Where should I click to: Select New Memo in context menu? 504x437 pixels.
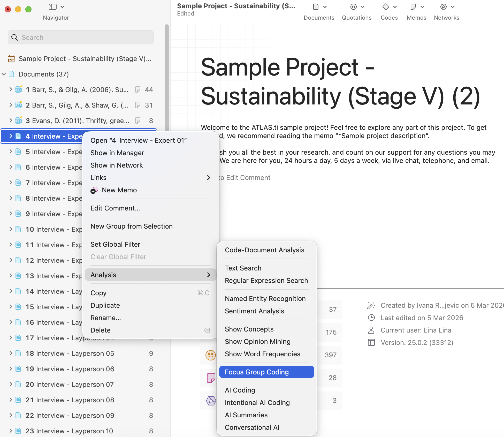119,190
